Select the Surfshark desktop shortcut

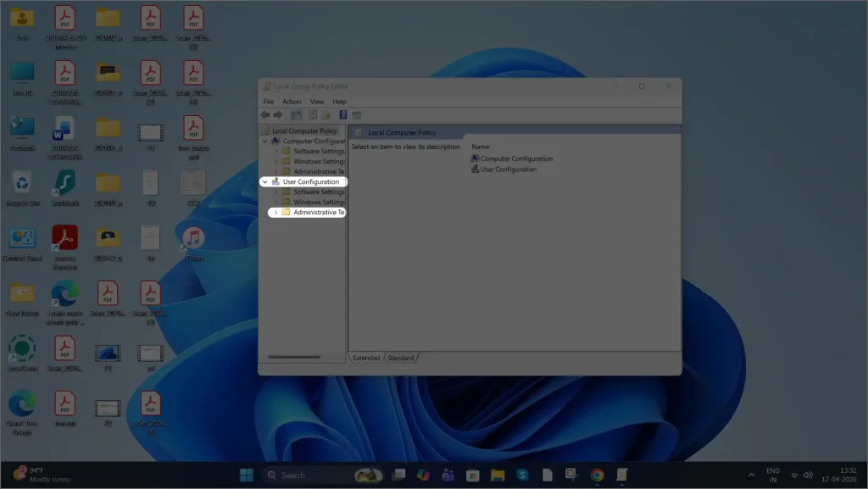pos(64,189)
